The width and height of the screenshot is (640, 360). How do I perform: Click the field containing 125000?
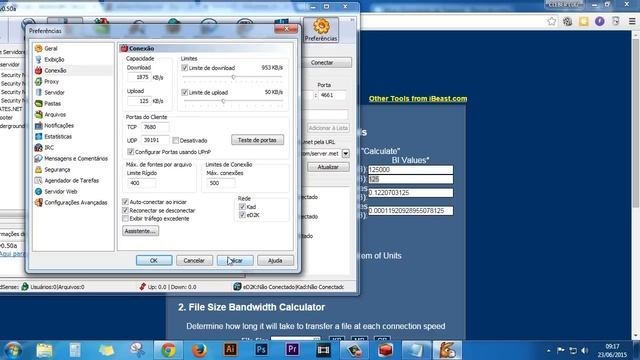[411, 170]
